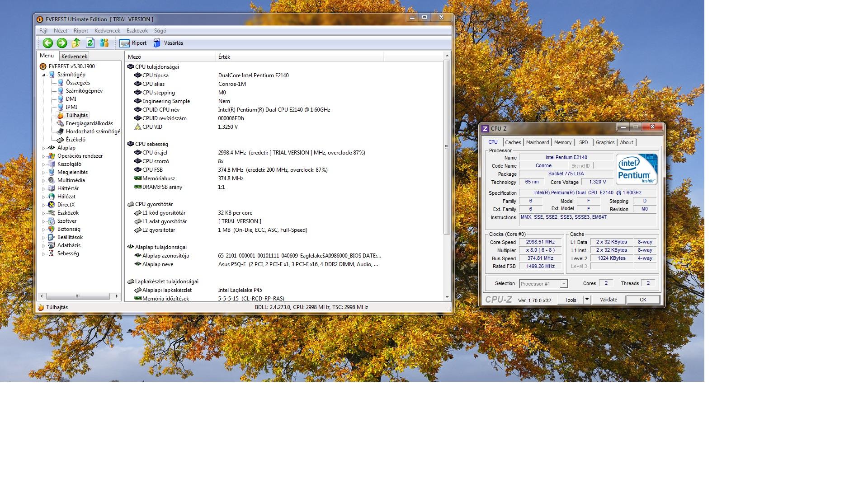Click the green Forward arrow icon
Image resolution: width=868 pixels, height=488 pixels.
[x=62, y=43]
